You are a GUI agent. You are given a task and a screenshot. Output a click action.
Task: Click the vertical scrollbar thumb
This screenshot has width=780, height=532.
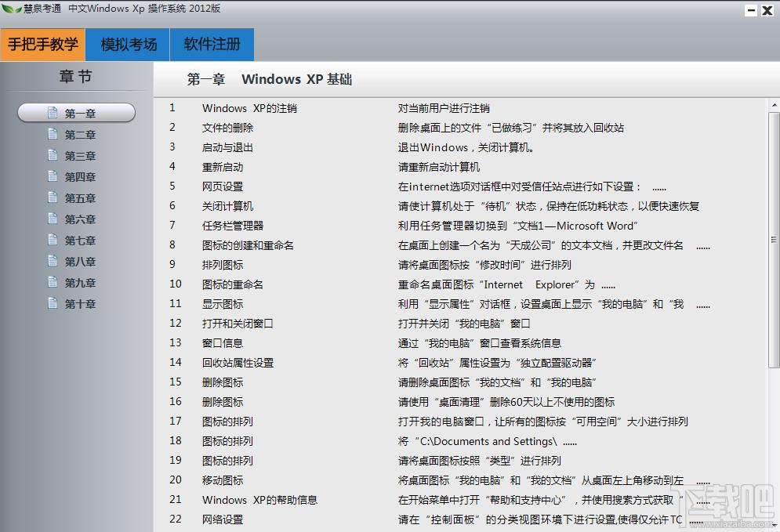[x=774, y=240]
